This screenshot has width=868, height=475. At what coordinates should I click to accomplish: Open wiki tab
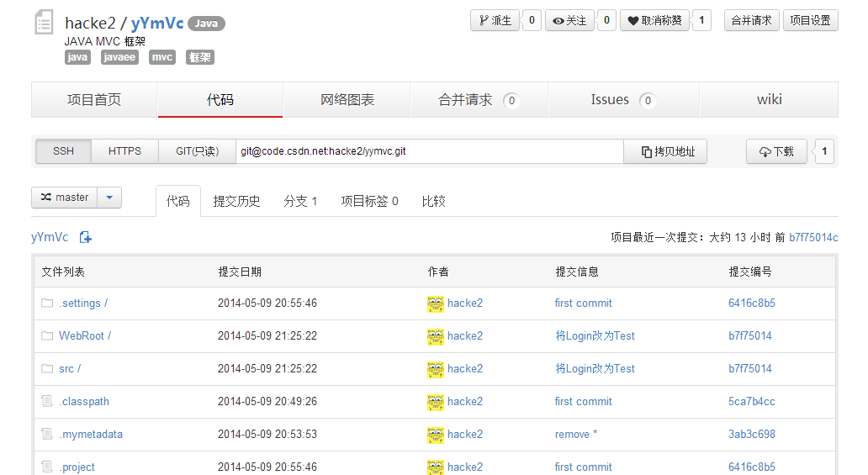coord(770,100)
